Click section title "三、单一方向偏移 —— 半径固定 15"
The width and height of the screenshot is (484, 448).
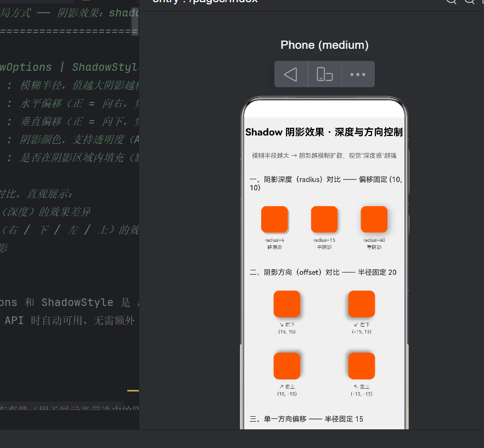point(306,419)
